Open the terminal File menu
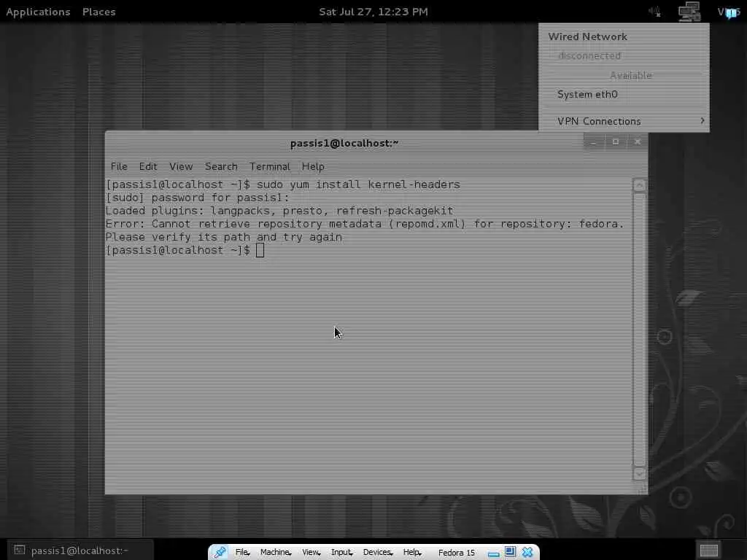747x560 pixels. click(119, 166)
